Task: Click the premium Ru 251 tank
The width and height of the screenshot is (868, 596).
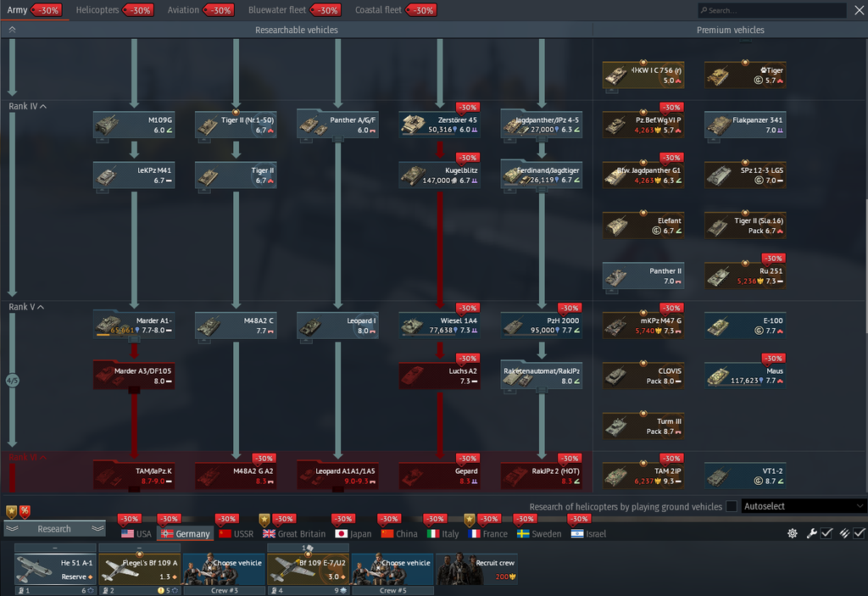Action: 745,276
